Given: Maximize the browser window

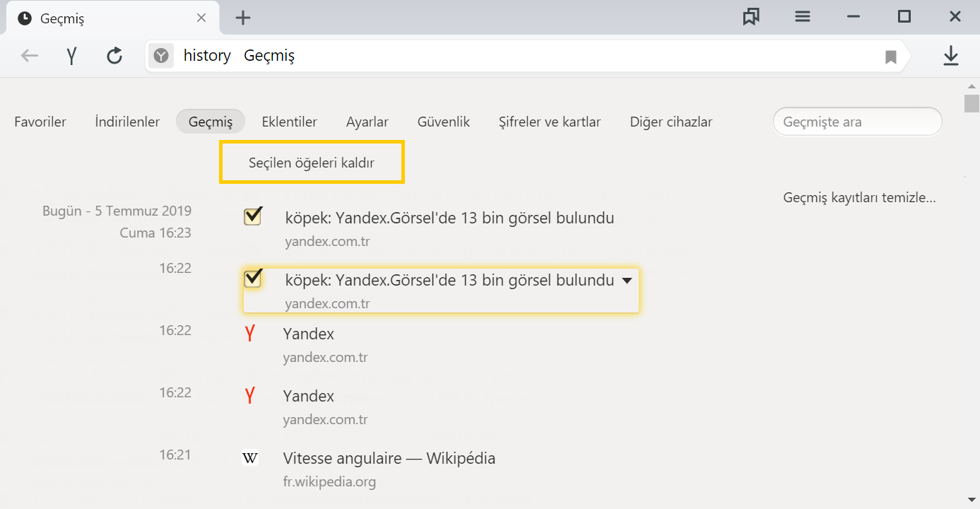Looking at the screenshot, I should (904, 17).
